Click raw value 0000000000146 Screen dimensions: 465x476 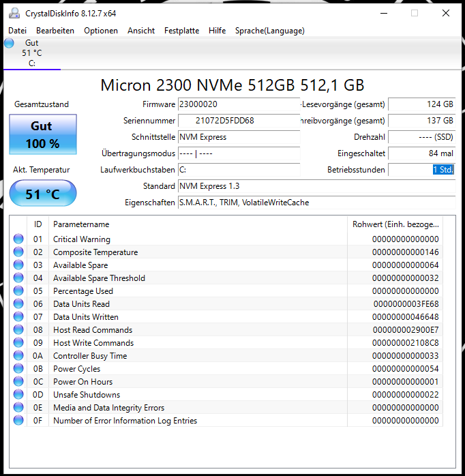[x=406, y=252]
